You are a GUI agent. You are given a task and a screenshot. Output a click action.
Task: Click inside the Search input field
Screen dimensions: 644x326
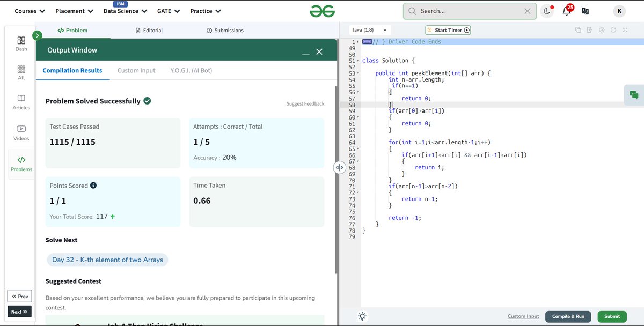[470, 11]
